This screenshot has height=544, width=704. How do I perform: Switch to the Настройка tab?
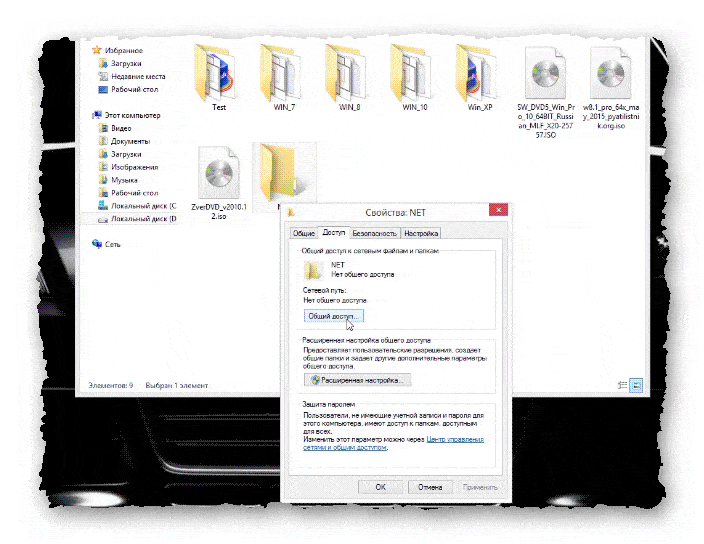tap(421, 233)
